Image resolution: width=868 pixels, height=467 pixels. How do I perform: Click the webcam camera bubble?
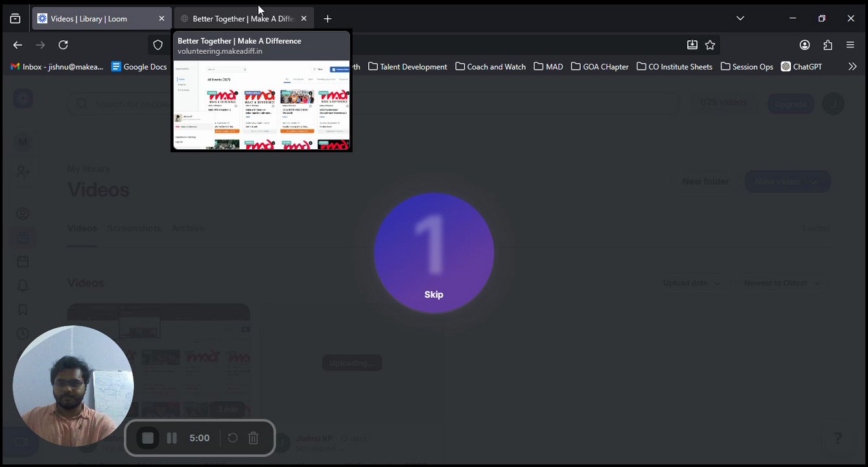click(73, 386)
